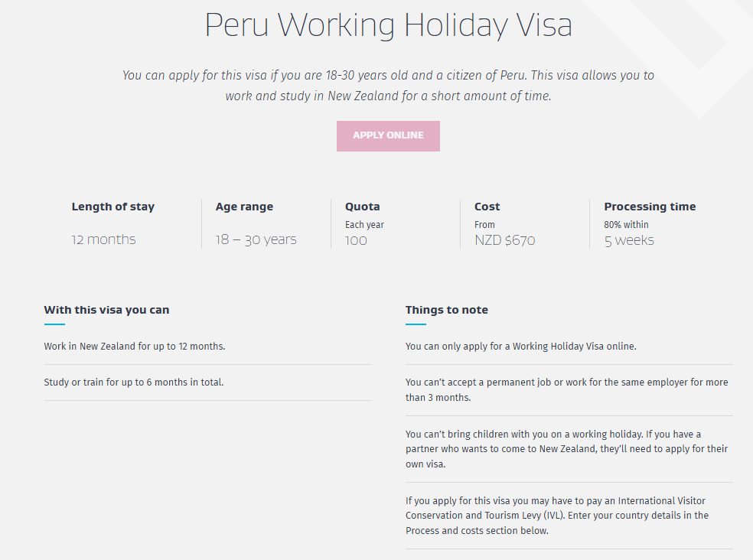The image size is (753, 560).
Task: Click the "Things to note" heading
Action: pos(446,310)
